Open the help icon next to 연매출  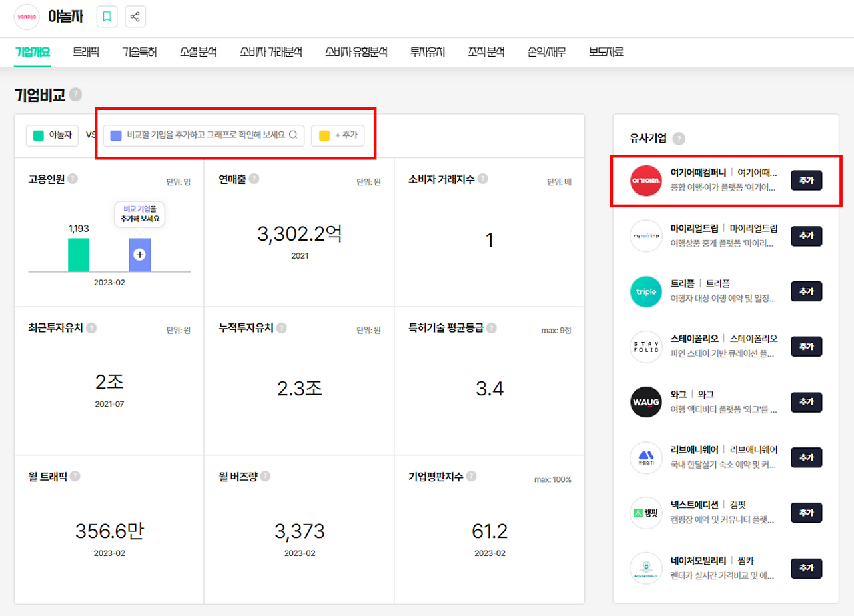[x=254, y=179]
